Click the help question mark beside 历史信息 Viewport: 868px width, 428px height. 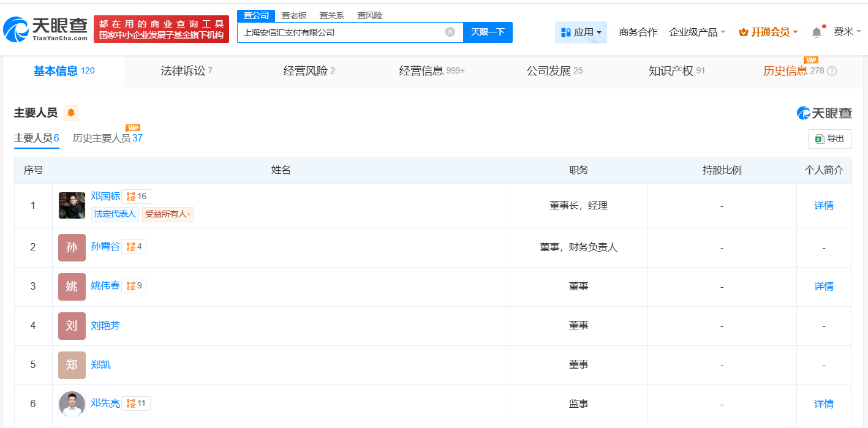coord(832,71)
